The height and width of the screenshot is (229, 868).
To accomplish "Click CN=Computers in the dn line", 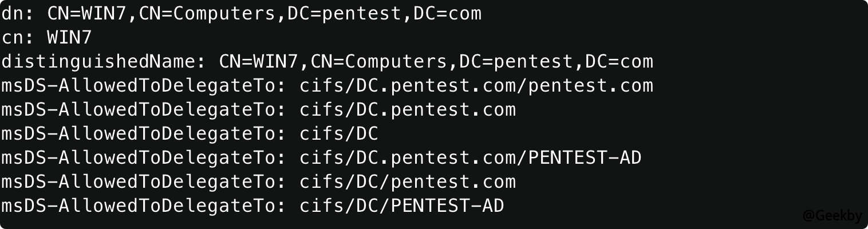I will [x=207, y=14].
